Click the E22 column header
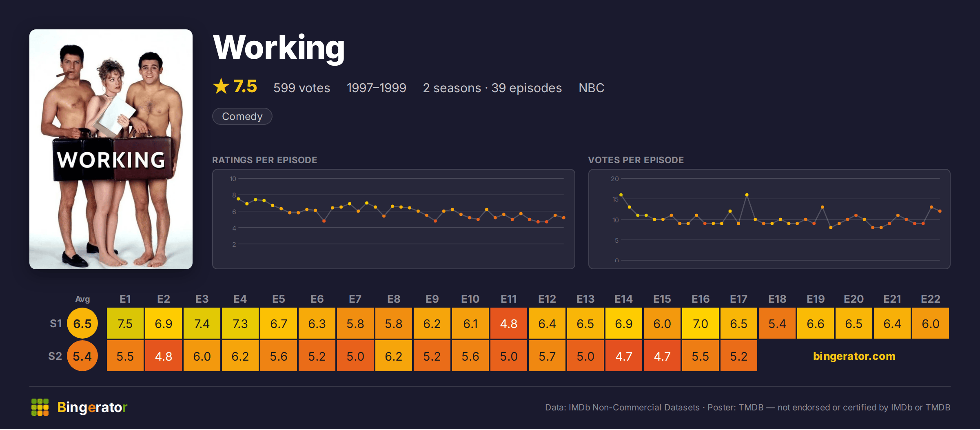 click(x=931, y=299)
